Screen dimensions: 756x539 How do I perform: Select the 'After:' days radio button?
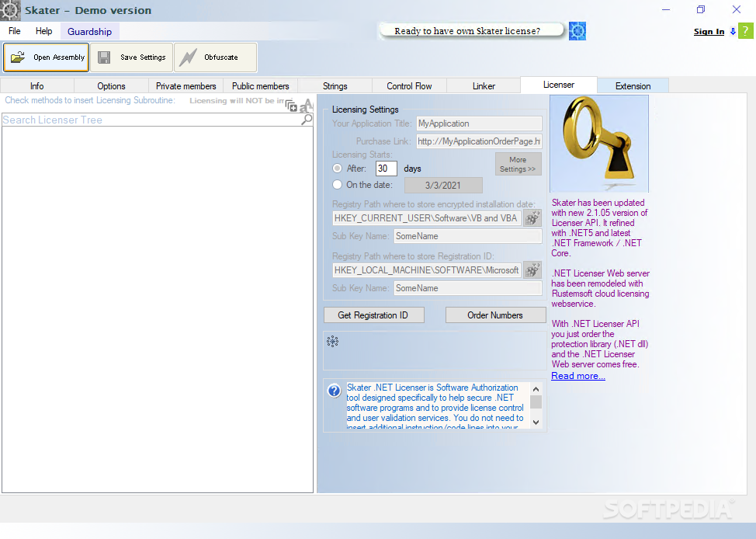(x=337, y=169)
